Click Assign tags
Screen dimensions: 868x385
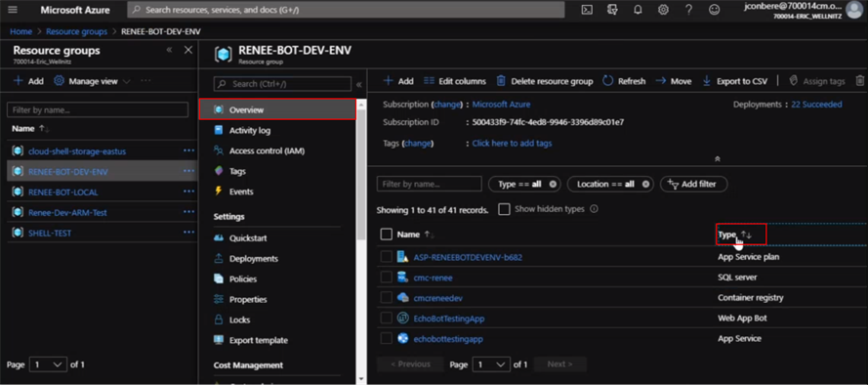click(x=817, y=81)
